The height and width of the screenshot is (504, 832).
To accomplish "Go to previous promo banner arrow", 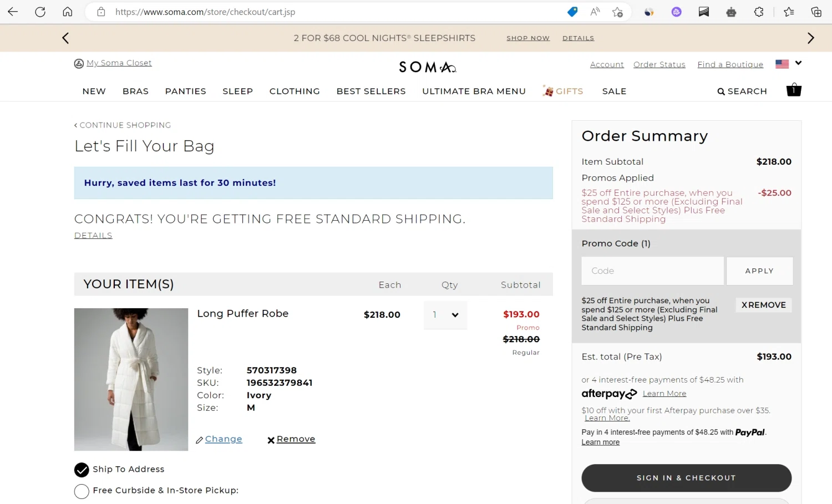I will [x=65, y=38].
